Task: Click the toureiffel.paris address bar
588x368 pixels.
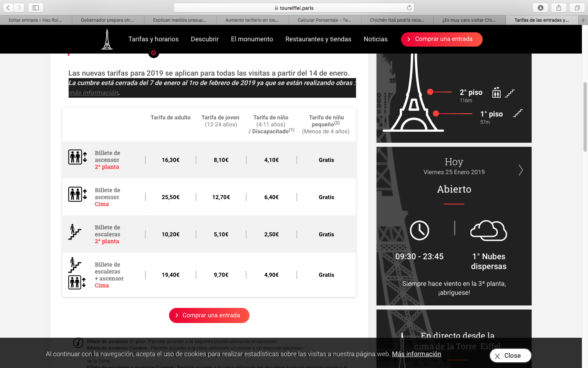Action: click(x=294, y=8)
